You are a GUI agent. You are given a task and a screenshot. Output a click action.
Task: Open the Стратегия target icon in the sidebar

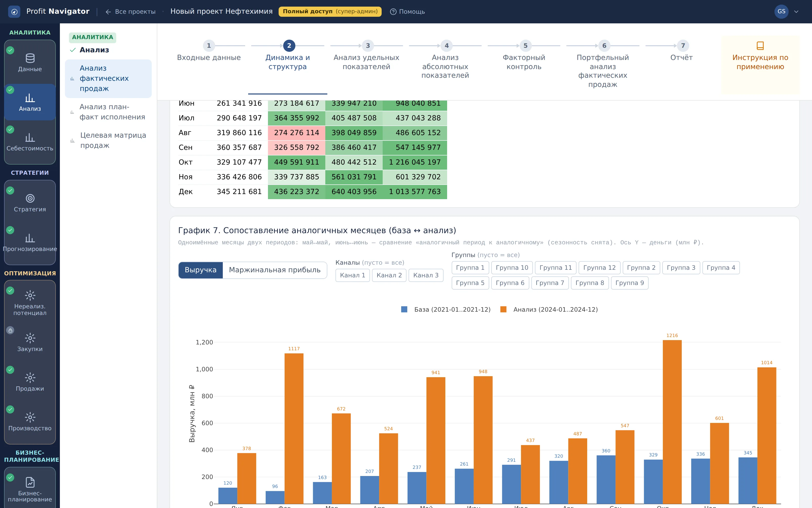point(30,198)
